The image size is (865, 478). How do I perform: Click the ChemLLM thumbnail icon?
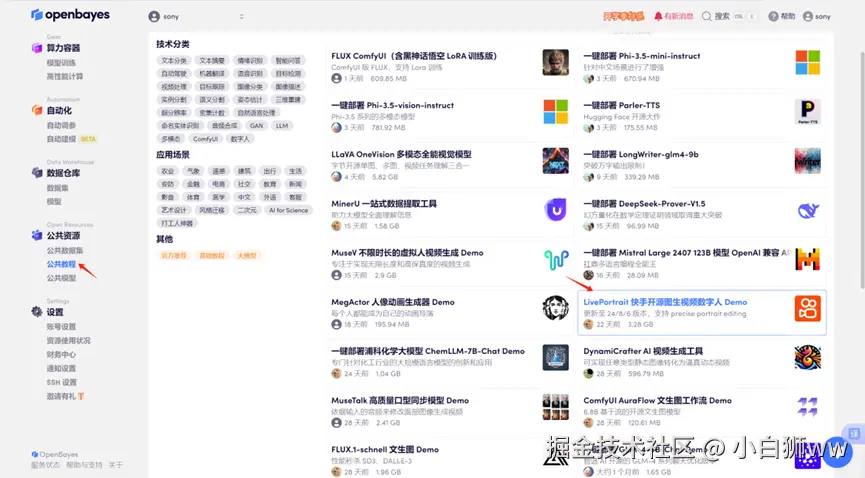tap(556, 357)
